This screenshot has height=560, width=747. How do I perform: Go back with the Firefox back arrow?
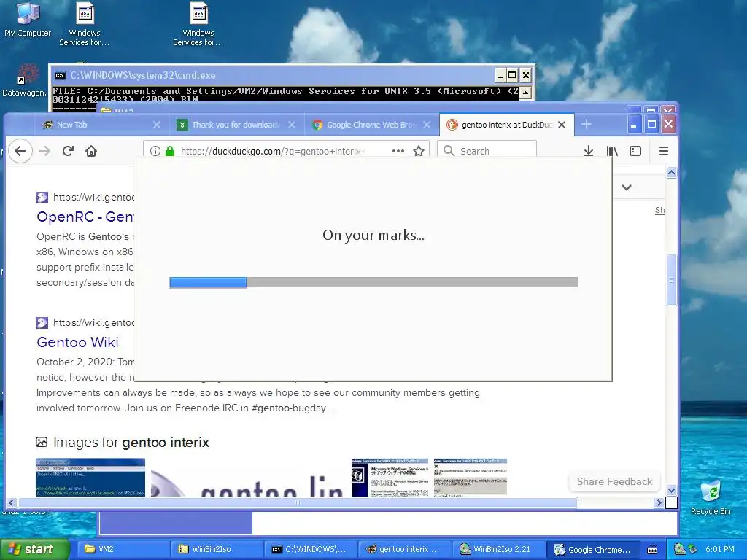[20, 151]
